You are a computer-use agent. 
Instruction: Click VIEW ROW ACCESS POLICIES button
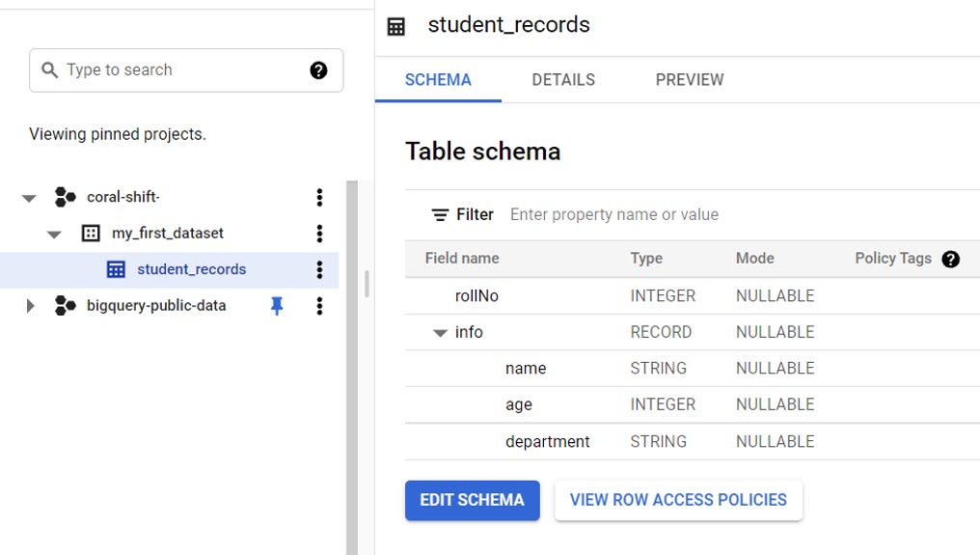[x=678, y=500]
